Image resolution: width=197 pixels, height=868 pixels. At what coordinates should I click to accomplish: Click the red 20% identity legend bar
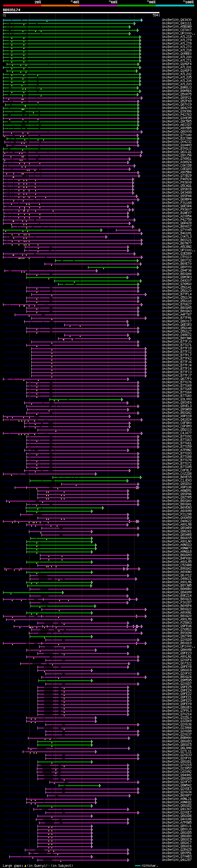(x=22, y=6)
